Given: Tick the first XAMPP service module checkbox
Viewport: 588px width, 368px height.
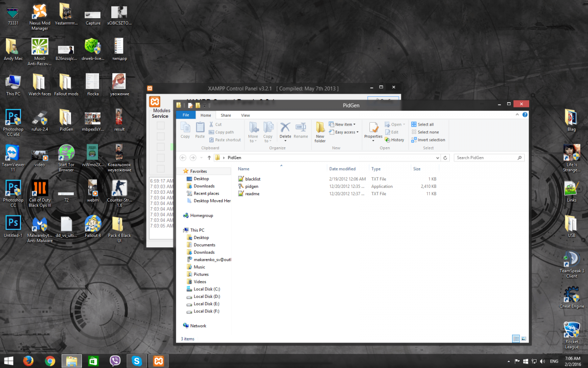Looking at the screenshot, I should click(160, 126).
